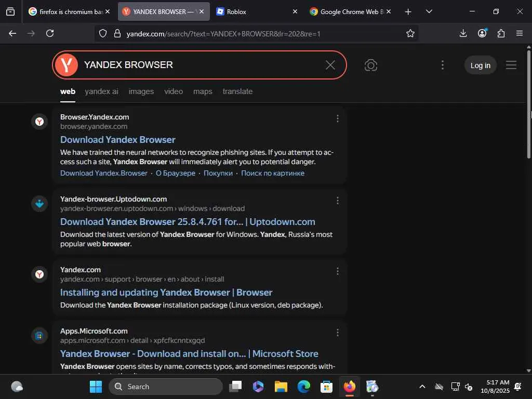
Task: Open Microsoft Store Yandex Browser result link
Action: click(x=189, y=354)
